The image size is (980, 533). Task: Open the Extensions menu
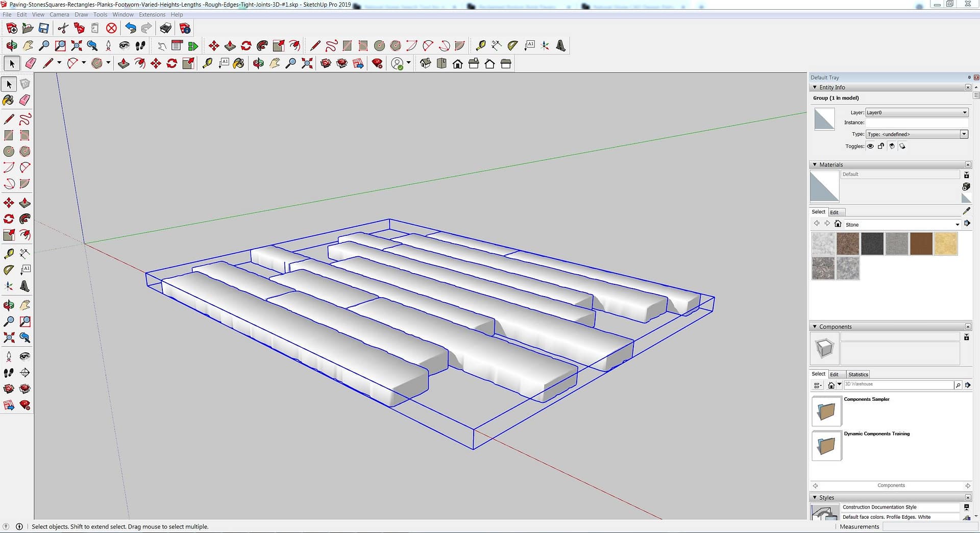(152, 14)
